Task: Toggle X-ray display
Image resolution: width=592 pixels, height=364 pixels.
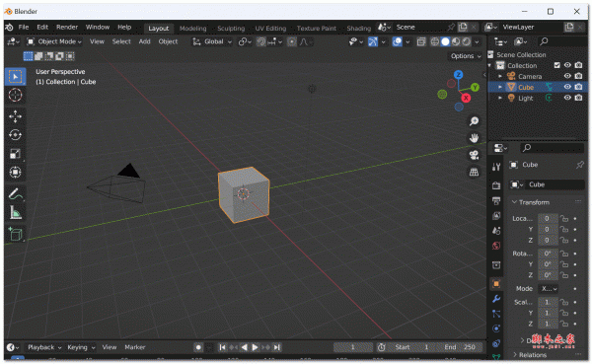Action: point(421,41)
